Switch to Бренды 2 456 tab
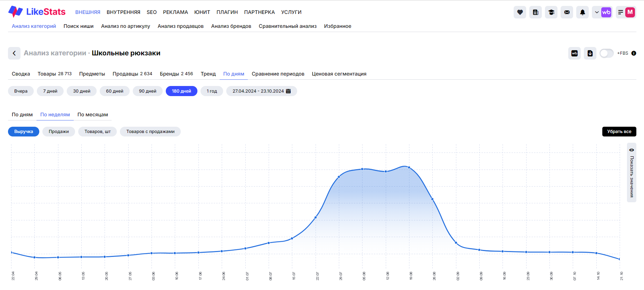 click(x=176, y=74)
